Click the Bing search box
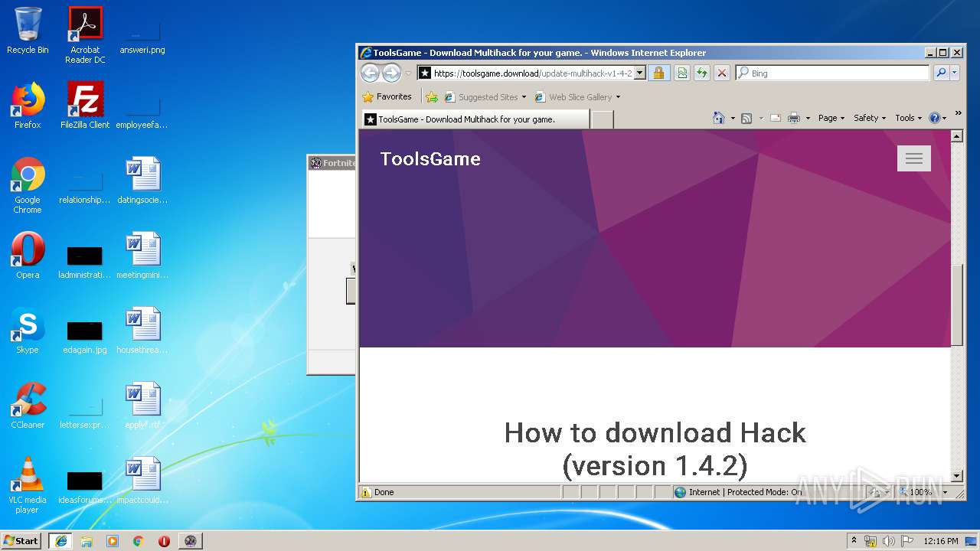This screenshot has height=551, width=980. click(833, 73)
